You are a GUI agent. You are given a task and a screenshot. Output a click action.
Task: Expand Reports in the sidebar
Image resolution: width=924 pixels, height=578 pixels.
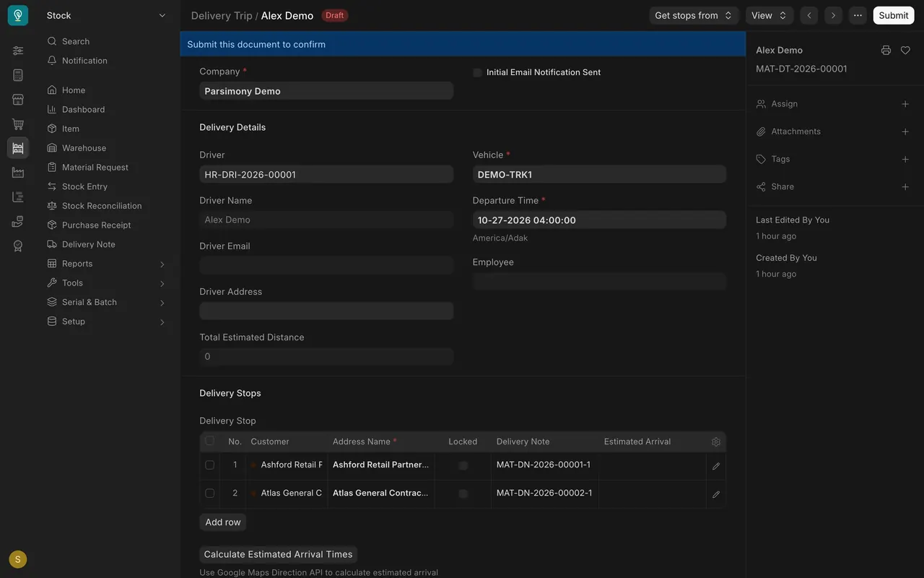click(x=106, y=264)
